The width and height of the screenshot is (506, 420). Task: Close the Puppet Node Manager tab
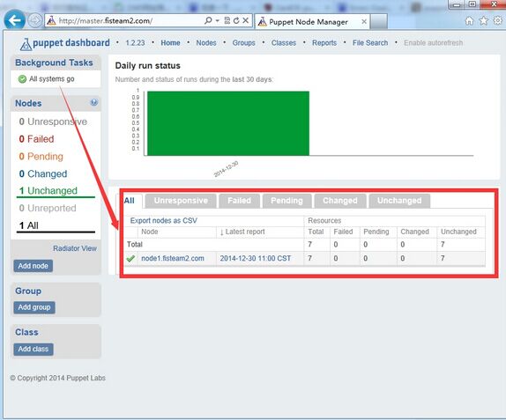364,22
